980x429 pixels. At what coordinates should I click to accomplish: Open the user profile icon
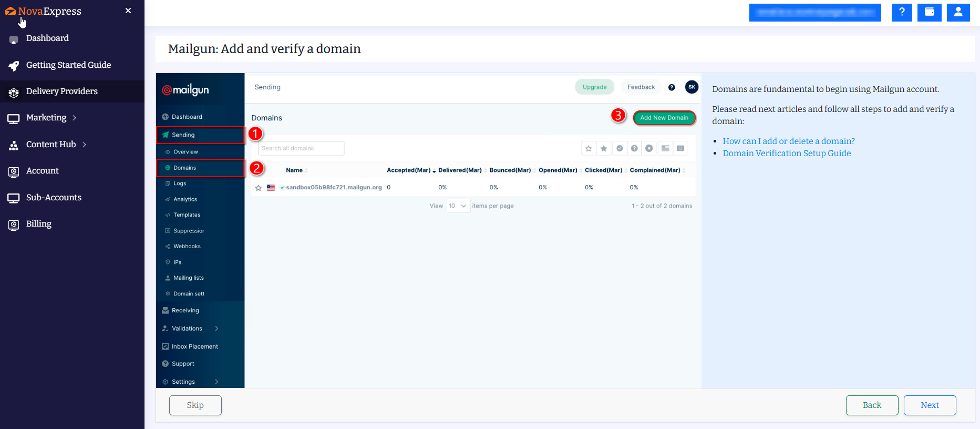point(958,12)
